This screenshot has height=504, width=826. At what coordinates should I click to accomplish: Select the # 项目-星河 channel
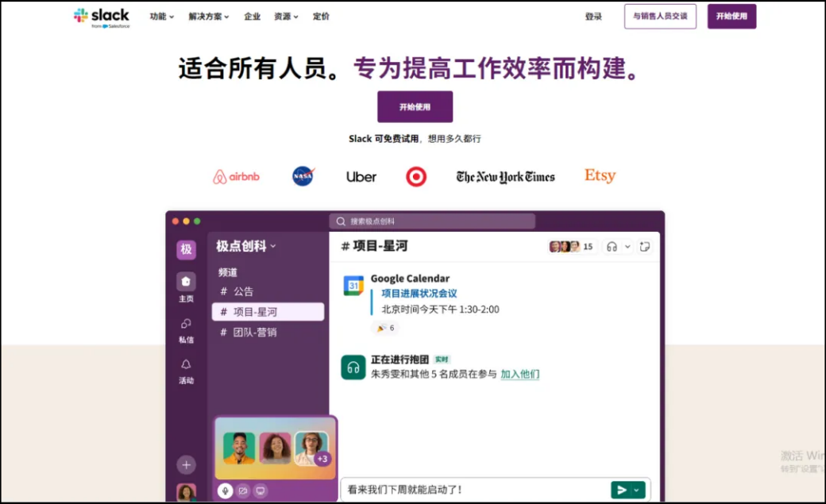coord(268,312)
